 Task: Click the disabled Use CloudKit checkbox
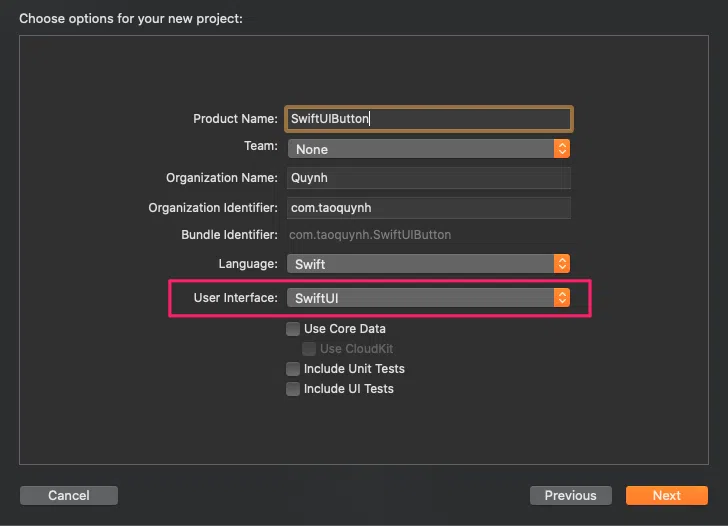pyautogui.click(x=309, y=349)
